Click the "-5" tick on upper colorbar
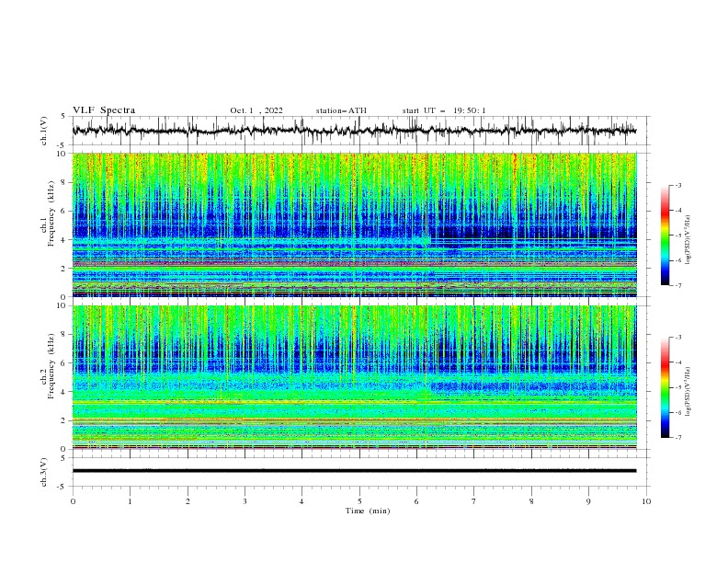This screenshot has height=563, width=728. (x=678, y=236)
